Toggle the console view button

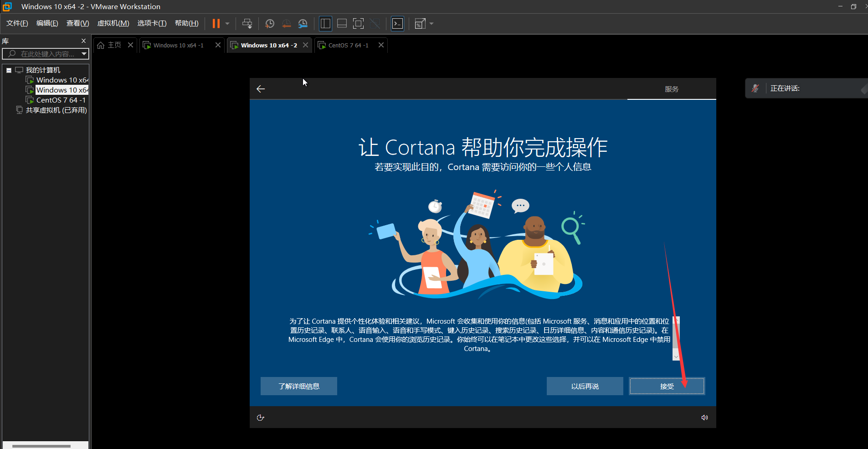(x=398, y=24)
